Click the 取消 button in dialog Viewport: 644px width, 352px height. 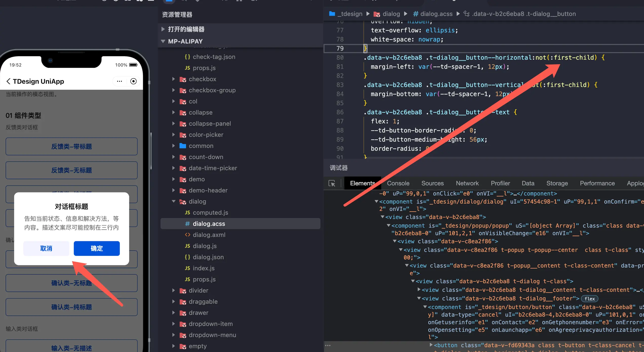click(x=46, y=248)
